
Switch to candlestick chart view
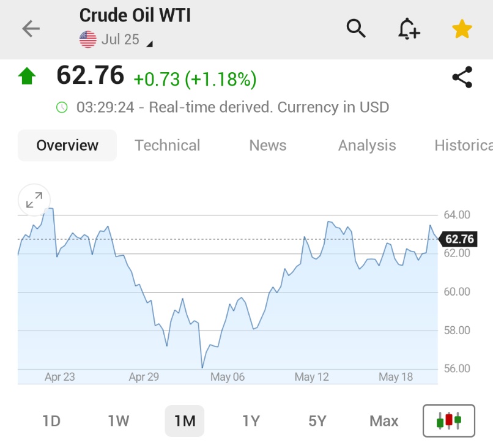449,420
